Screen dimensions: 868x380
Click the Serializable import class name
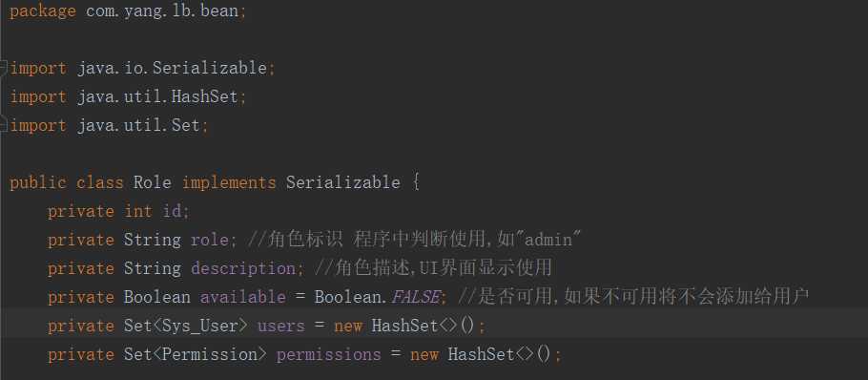[x=210, y=68]
